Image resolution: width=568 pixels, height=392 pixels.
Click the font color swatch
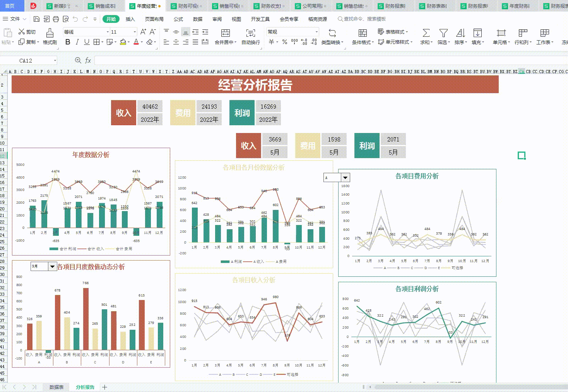click(x=135, y=42)
